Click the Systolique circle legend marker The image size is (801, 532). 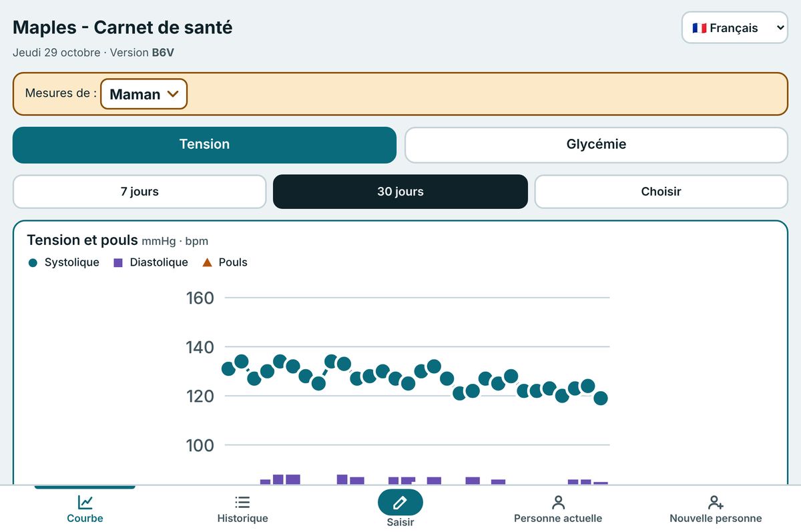click(x=33, y=263)
